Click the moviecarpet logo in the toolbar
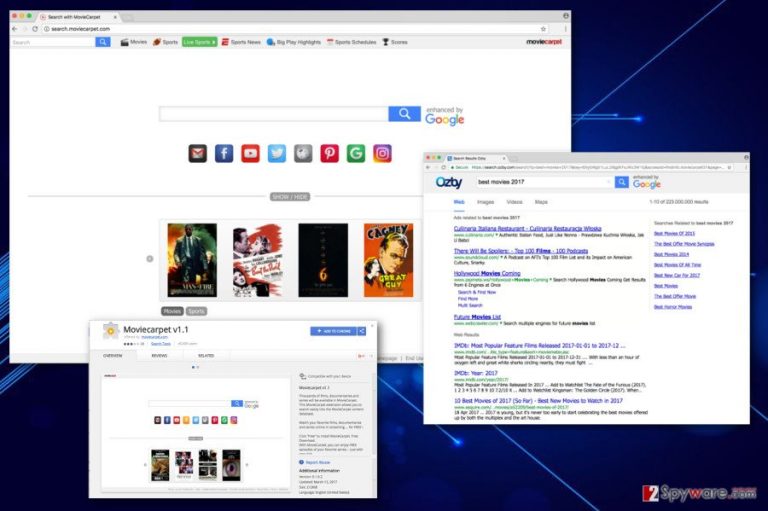768x511 pixels. (544, 42)
